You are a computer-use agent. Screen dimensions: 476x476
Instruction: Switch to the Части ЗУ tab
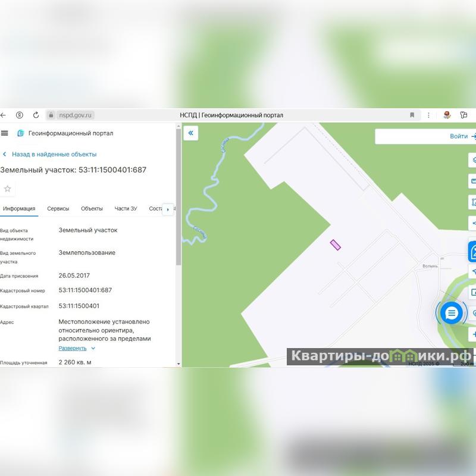coord(126,209)
